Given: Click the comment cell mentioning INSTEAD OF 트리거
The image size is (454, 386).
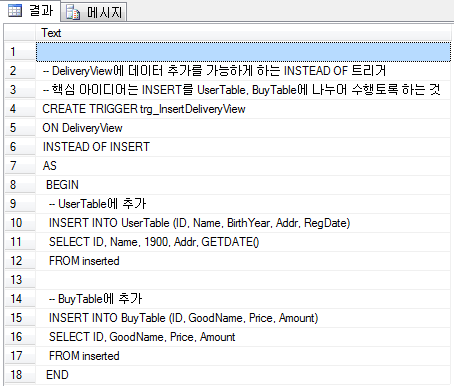Looking at the screenshot, I should (243, 71).
